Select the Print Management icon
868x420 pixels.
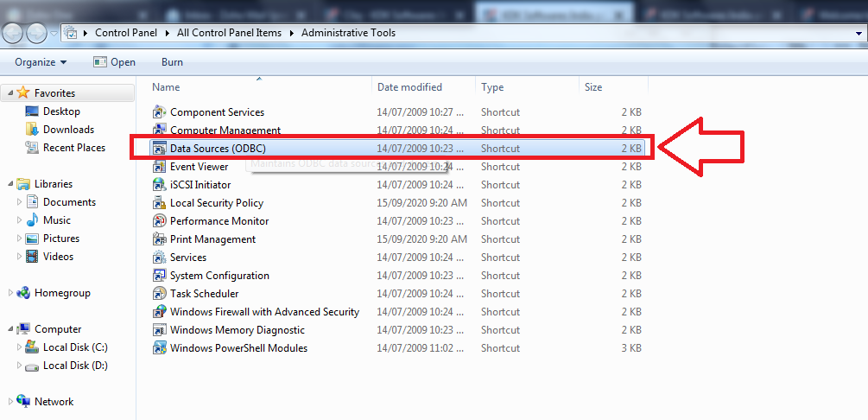tap(160, 239)
